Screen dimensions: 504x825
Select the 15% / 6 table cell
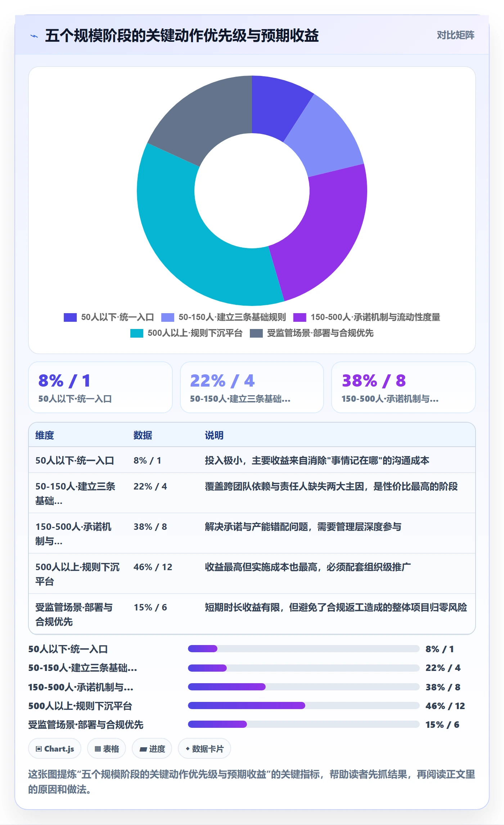click(x=150, y=607)
